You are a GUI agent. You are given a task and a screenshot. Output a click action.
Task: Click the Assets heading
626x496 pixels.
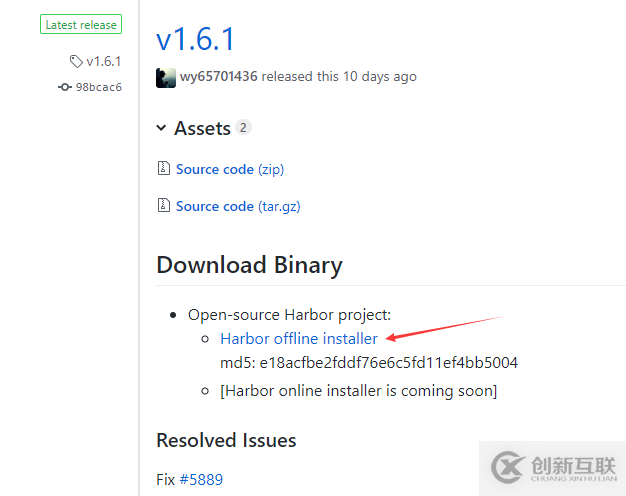click(202, 129)
